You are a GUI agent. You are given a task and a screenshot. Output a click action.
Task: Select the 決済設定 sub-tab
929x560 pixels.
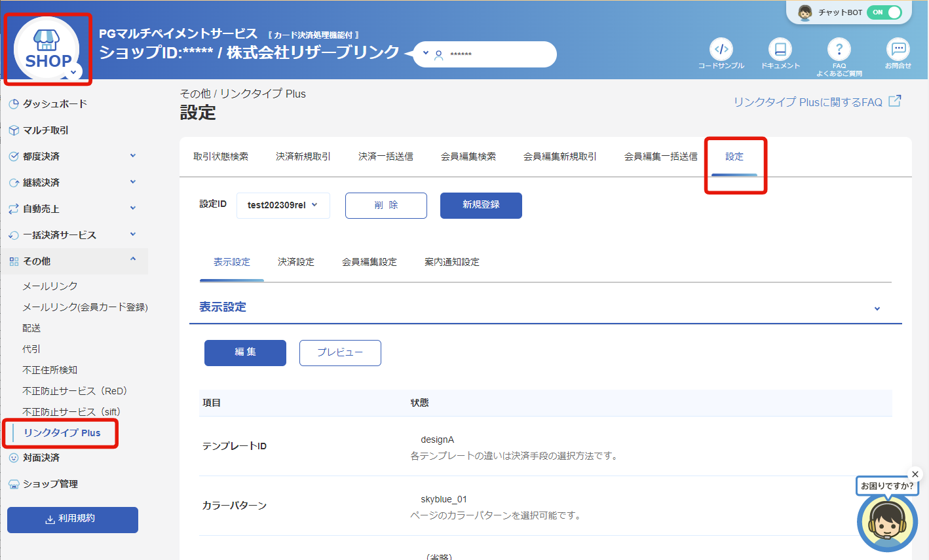pyautogui.click(x=296, y=262)
